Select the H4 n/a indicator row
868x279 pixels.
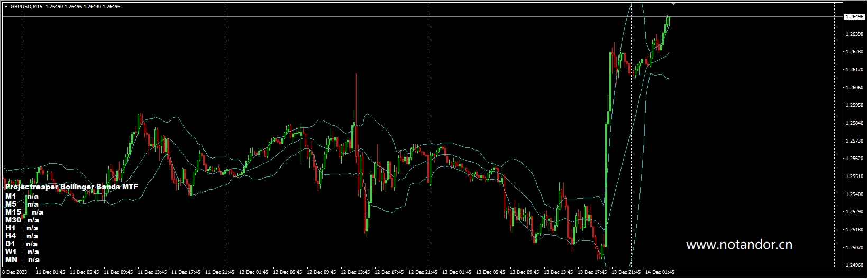coord(22,236)
